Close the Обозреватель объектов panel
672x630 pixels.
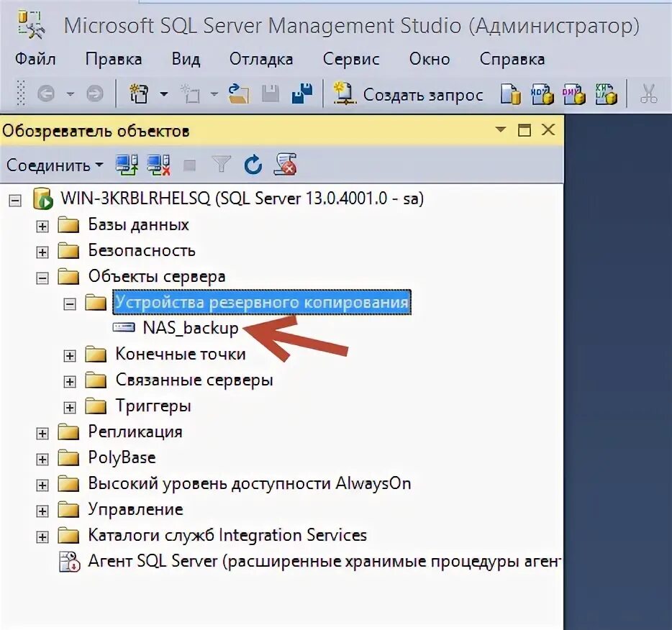pyautogui.click(x=548, y=129)
